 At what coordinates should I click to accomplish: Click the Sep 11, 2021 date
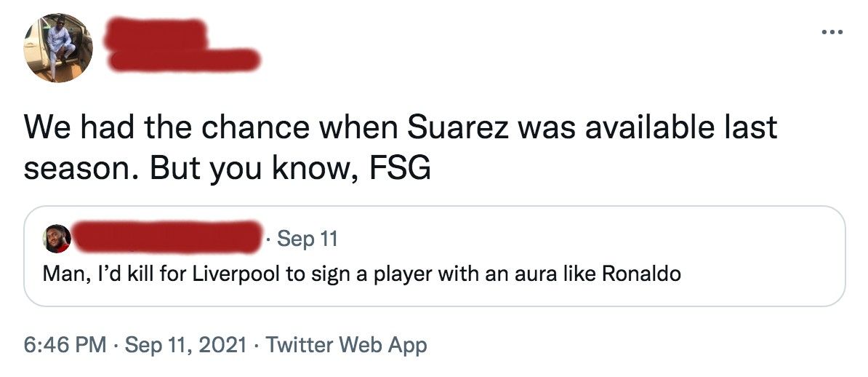click(x=186, y=346)
